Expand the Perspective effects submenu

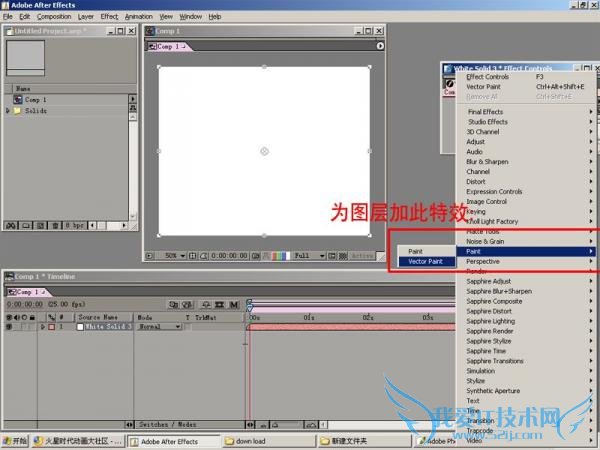click(527, 261)
